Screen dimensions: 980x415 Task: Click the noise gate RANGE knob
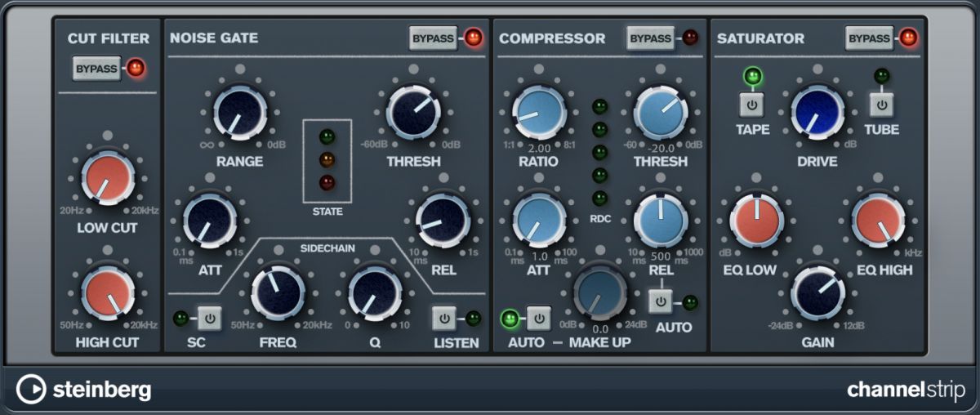[240, 112]
